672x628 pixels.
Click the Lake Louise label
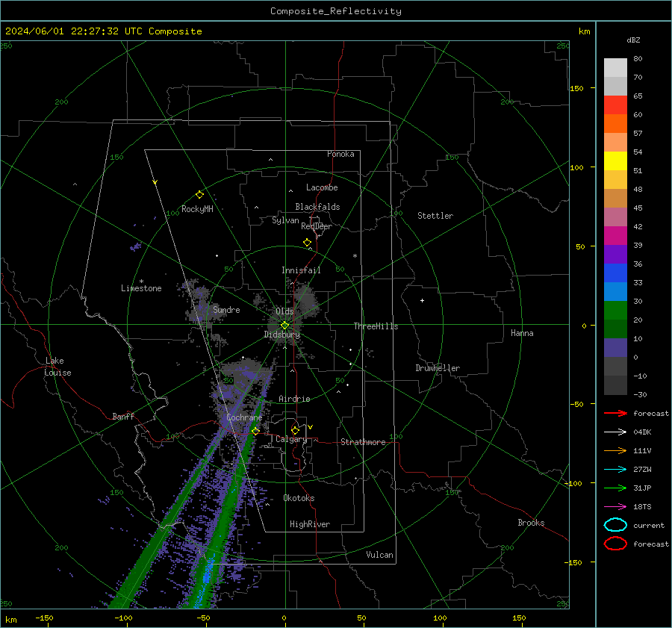tap(57, 367)
